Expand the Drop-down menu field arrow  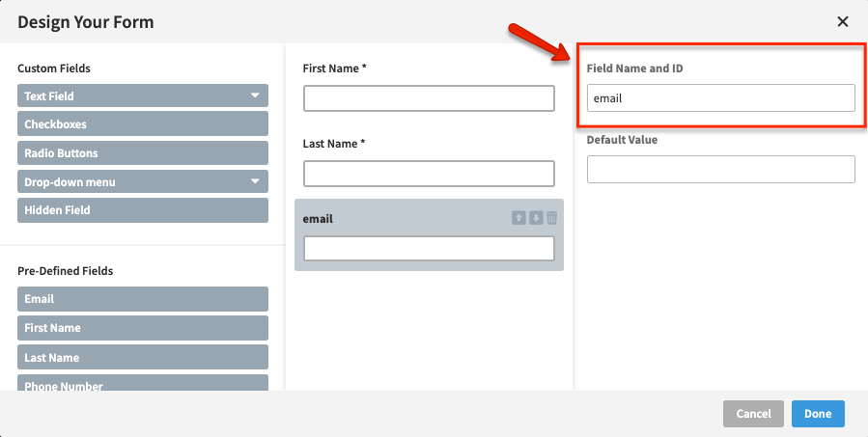click(x=255, y=181)
